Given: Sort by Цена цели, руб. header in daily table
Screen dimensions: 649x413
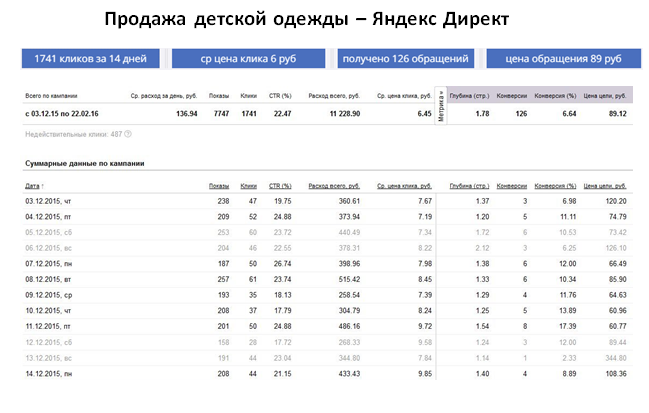Looking at the screenshot, I should click(605, 186).
